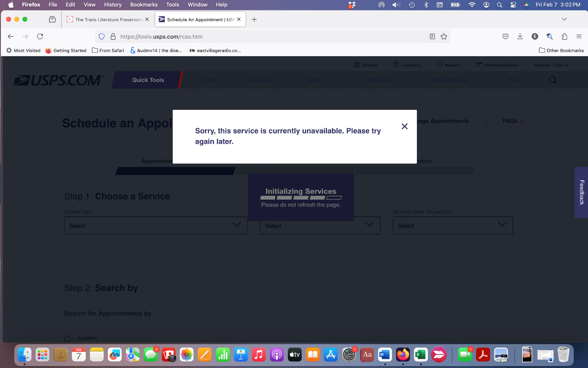This screenshot has width=588, height=368.
Task: Open the Bookmarks menu
Action: (144, 5)
